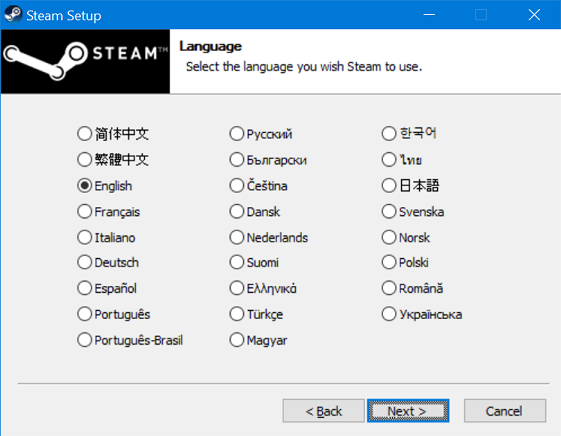This screenshot has width=561, height=436.
Task: Click the Steam icon in the title bar
Action: pyautogui.click(x=13, y=15)
